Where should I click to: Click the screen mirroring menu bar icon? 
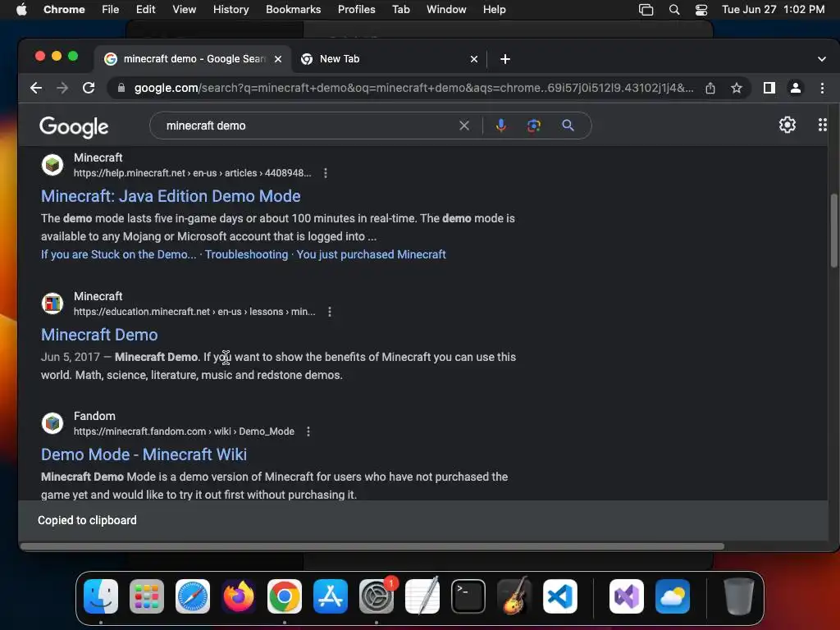click(646, 10)
